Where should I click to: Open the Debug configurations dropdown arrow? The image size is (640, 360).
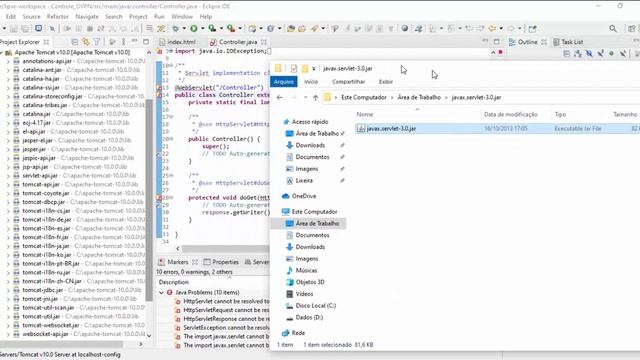(184, 29)
